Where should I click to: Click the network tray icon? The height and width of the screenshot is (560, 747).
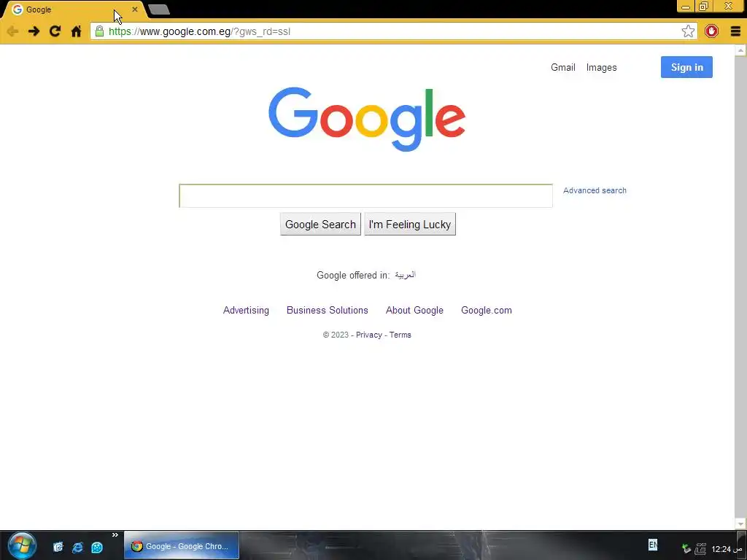point(700,548)
